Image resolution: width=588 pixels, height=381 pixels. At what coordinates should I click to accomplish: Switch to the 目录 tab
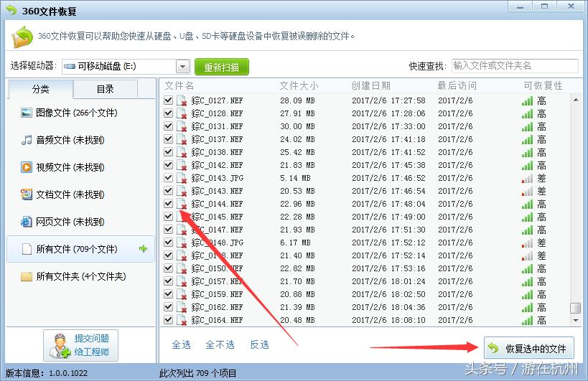coord(106,89)
